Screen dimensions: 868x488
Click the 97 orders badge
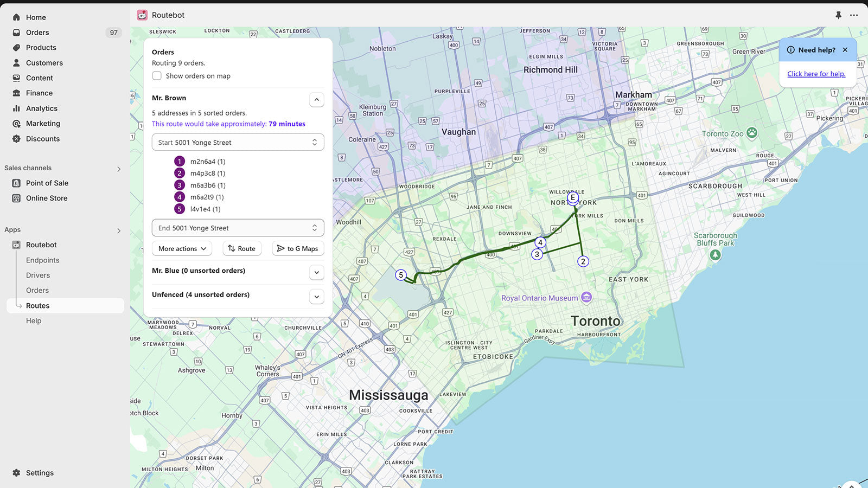pyautogui.click(x=113, y=33)
